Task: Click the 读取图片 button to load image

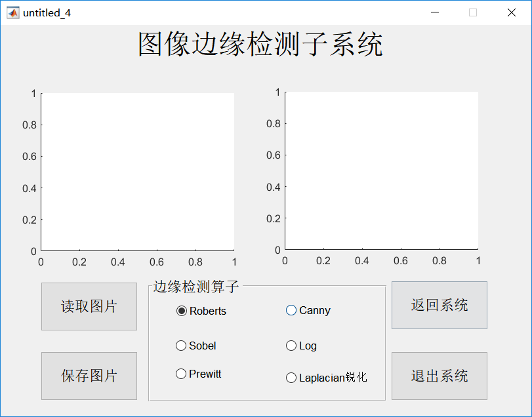Action: (89, 306)
